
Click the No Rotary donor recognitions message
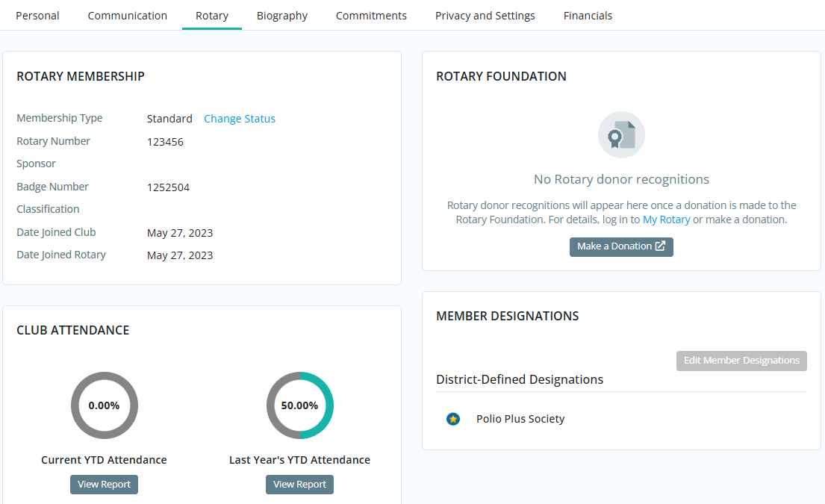[x=621, y=179]
